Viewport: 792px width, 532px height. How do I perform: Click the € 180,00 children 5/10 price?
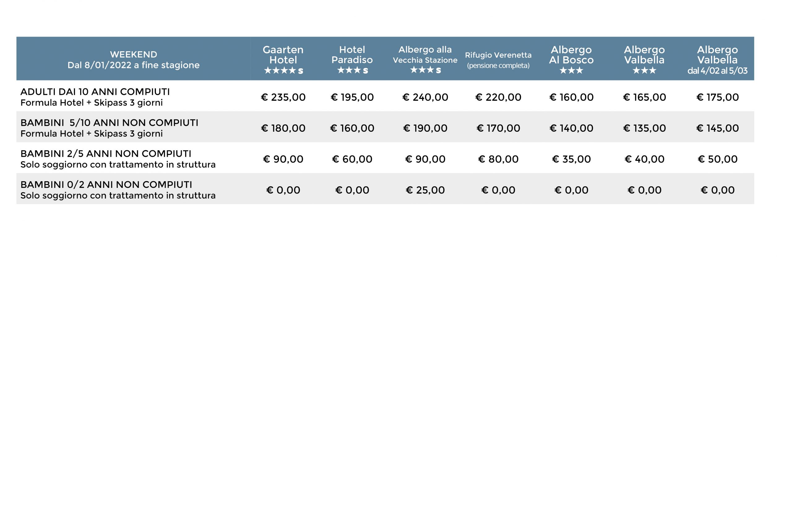coord(283,128)
